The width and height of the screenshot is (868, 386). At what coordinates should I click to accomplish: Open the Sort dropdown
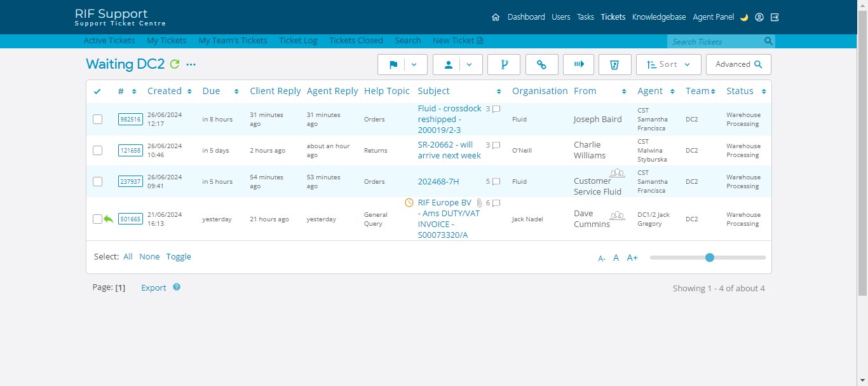coord(668,64)
